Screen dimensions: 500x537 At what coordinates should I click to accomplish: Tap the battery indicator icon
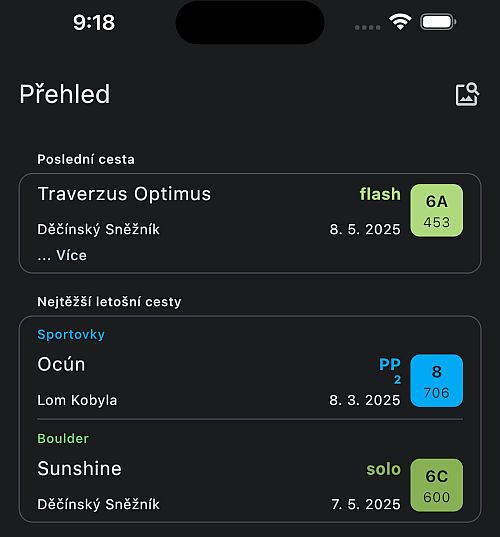point(438,22)
